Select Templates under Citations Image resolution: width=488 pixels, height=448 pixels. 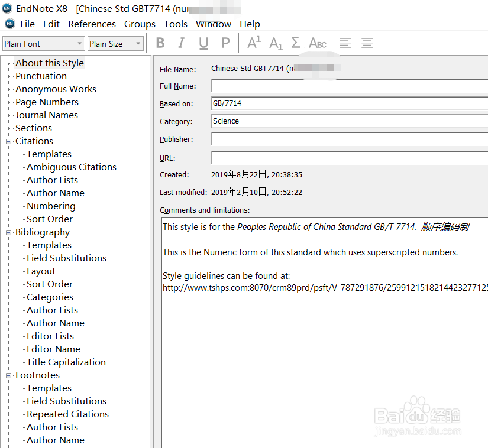(49, 154)
